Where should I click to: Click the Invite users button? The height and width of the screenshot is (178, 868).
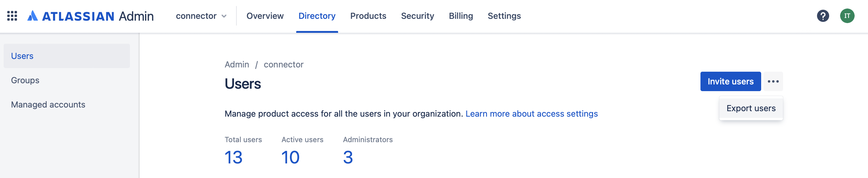(730, 81)
